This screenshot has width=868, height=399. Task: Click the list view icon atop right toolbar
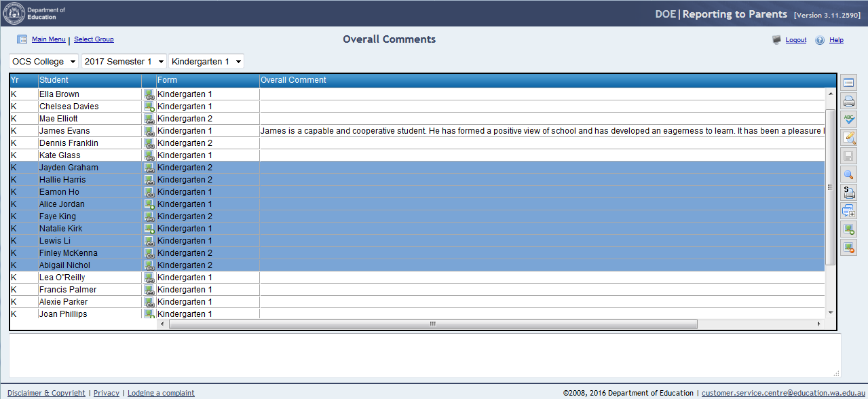pyautogui.click(x=848, y=83)
